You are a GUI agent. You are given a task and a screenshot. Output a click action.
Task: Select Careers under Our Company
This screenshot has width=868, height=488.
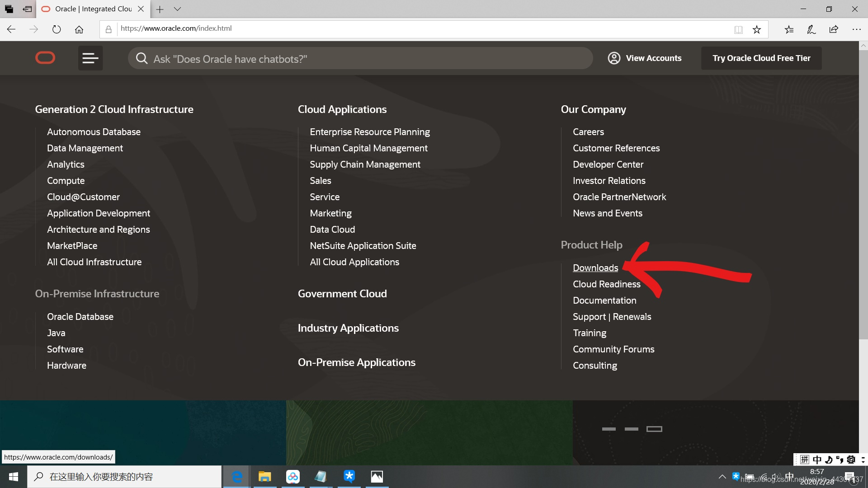[589, 131]
